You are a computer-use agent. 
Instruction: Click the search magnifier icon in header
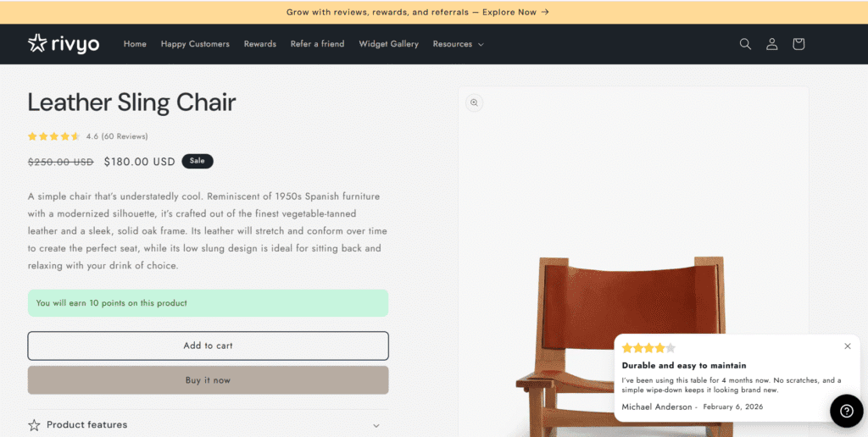[745, 44]
